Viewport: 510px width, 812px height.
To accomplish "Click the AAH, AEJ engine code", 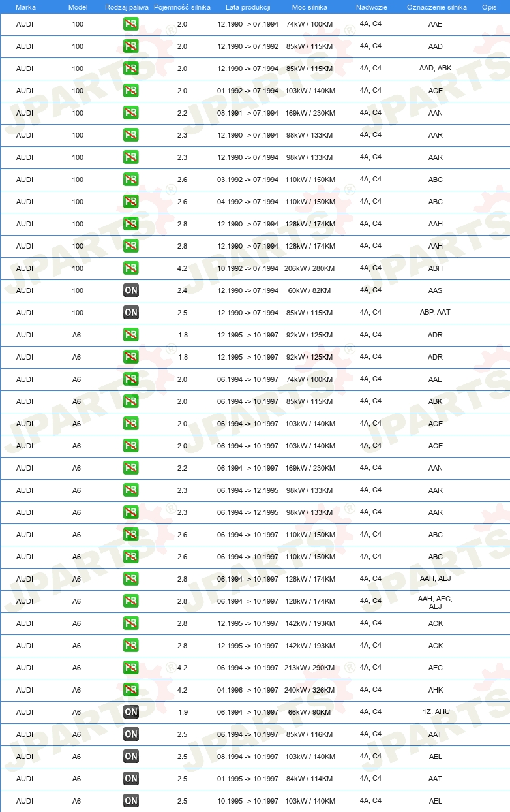I will 435,579.
